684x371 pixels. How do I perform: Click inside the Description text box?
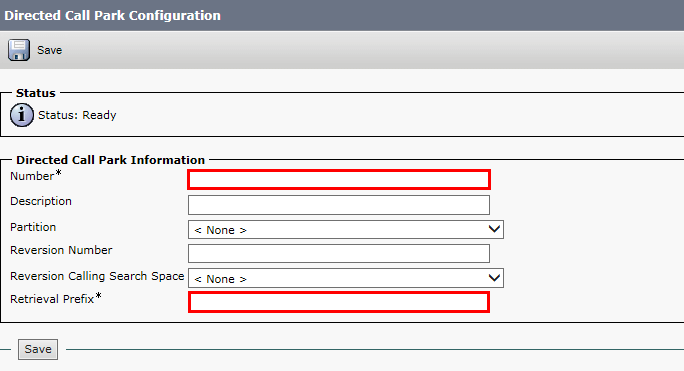click(x=339, y=205)
